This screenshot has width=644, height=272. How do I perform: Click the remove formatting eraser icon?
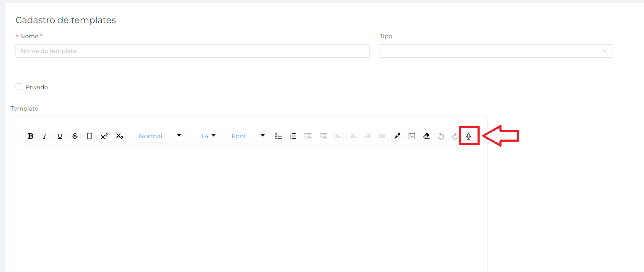426,136
